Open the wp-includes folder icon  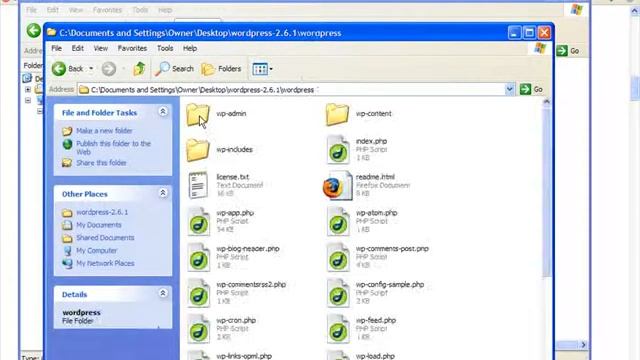pos(198,150)
